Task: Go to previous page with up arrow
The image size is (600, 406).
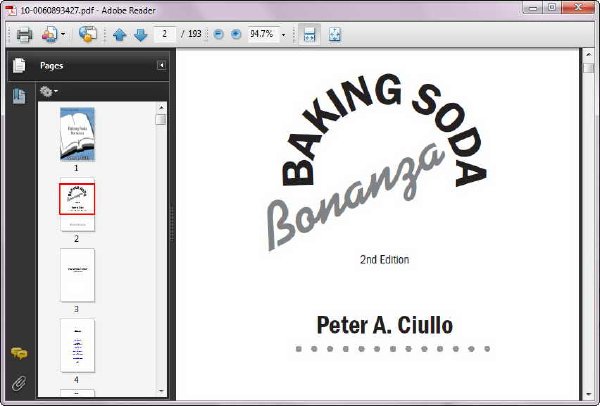Action: click(120, 35)
